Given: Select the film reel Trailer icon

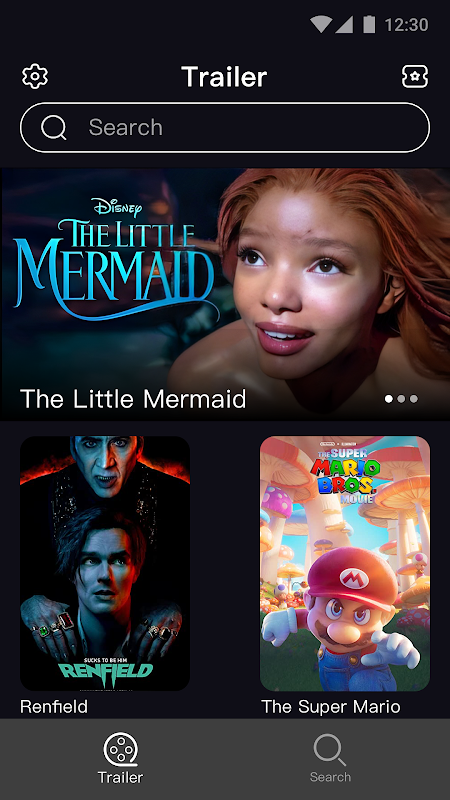Looking at the screenshot, I should (x=120, y=749).
